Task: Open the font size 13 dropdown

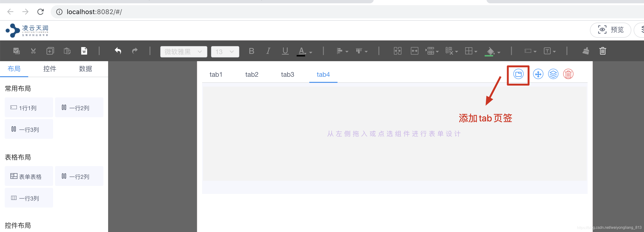Action: coord(225,52)
